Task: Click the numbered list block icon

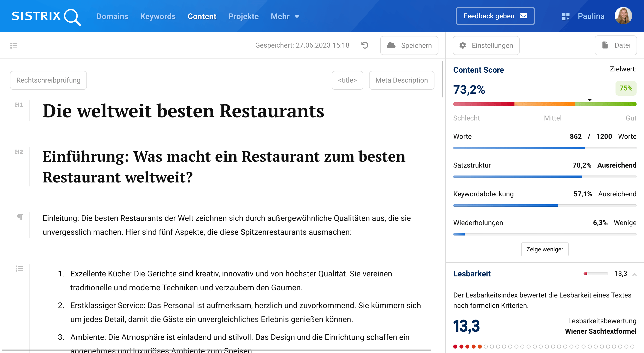Action: coord(19,269)
